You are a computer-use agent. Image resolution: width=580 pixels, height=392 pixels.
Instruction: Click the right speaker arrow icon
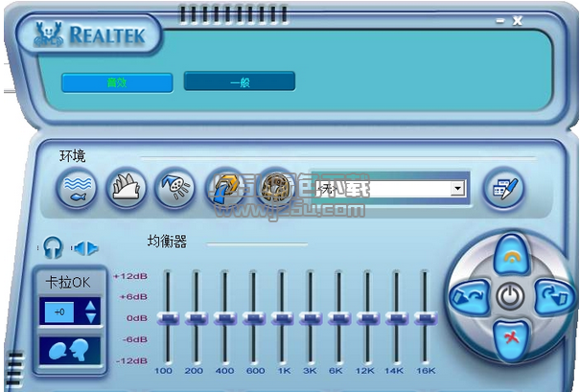click(x=92, y=248)
